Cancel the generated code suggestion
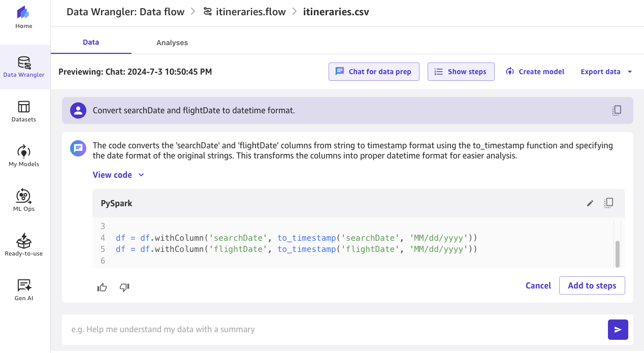644x353 pixels. point(538,285)
